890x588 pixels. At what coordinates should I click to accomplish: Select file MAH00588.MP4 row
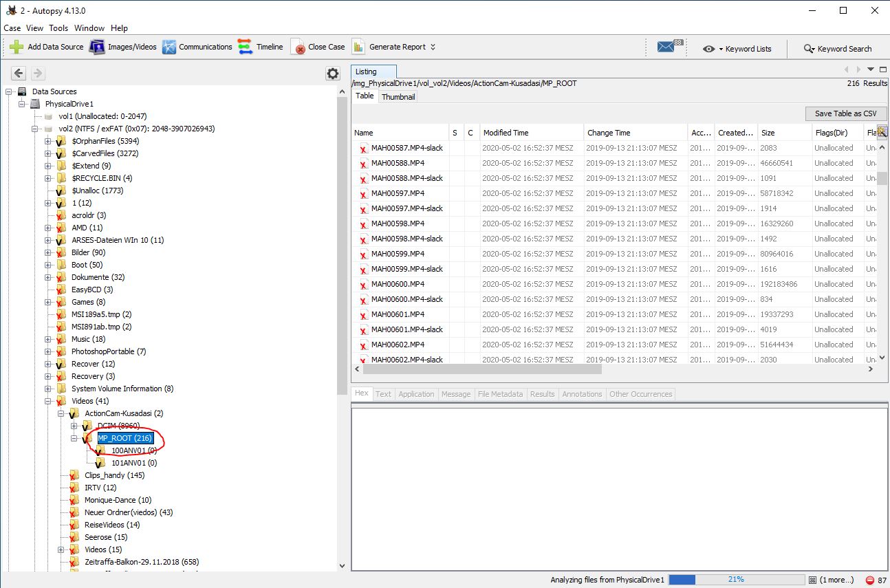614,163
